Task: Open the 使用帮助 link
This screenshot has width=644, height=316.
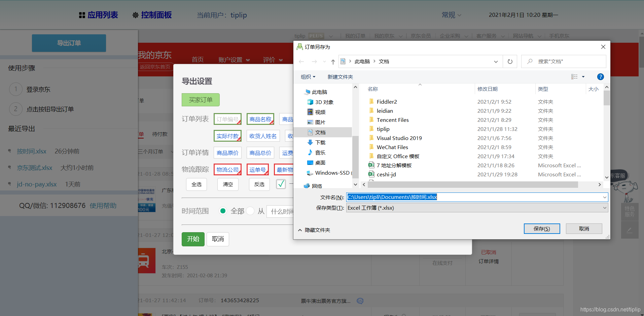Action: [x=103, y=206]
